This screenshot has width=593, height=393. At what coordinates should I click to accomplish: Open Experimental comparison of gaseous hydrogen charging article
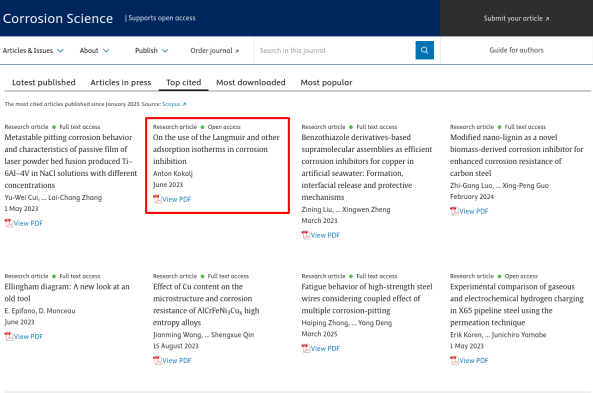(517, 304)
